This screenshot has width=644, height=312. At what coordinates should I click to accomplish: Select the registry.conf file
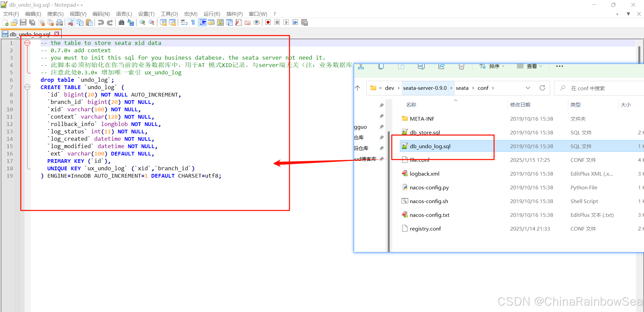[x=425, y=229]
